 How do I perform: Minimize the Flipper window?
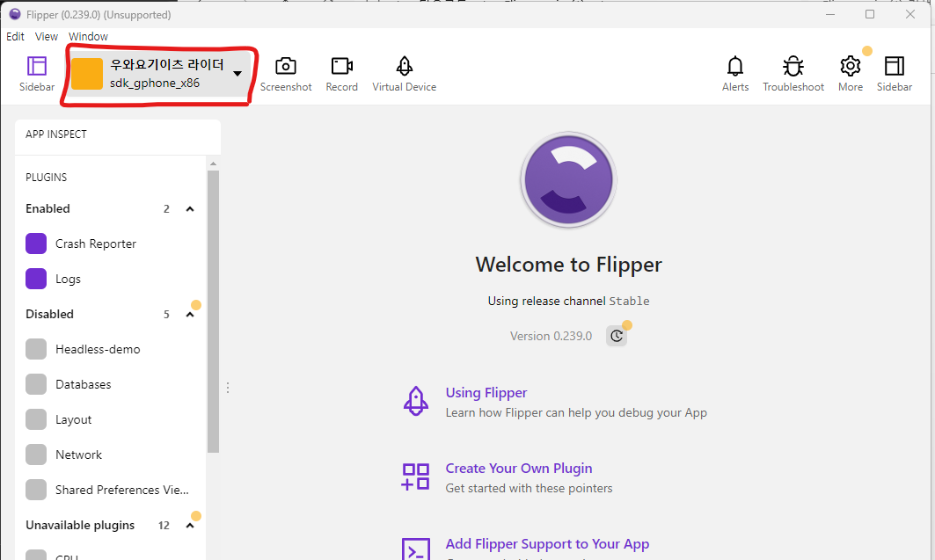tap(830, 14)
